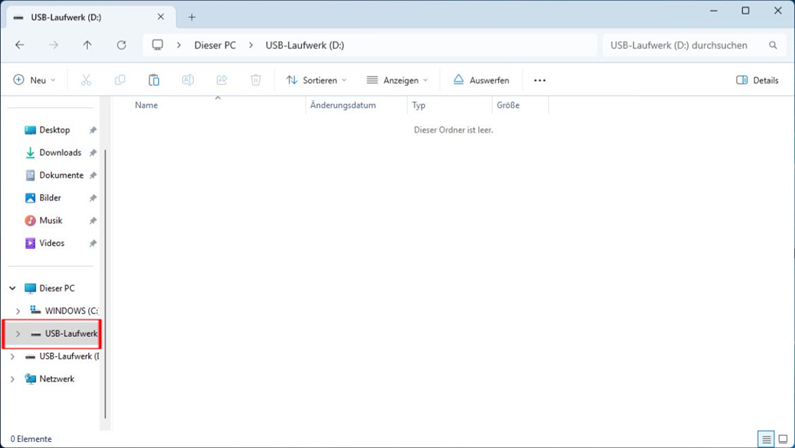Click the Back arrow button
The width and height of the screenshot is (795, 448).
pyautogui.click(x=20, y=45)
